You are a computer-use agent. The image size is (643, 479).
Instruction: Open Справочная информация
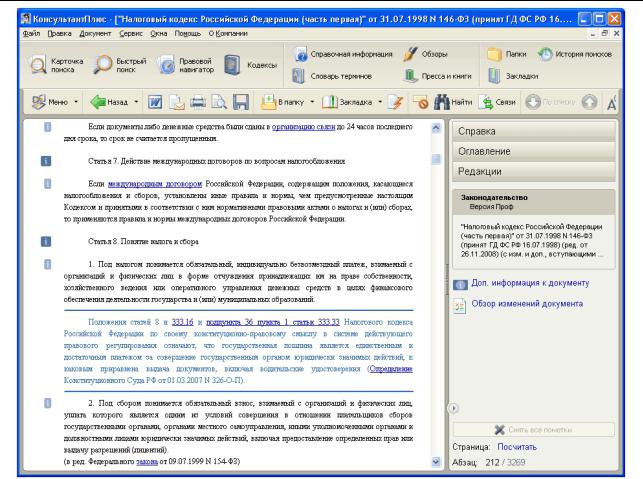[344, 54]
